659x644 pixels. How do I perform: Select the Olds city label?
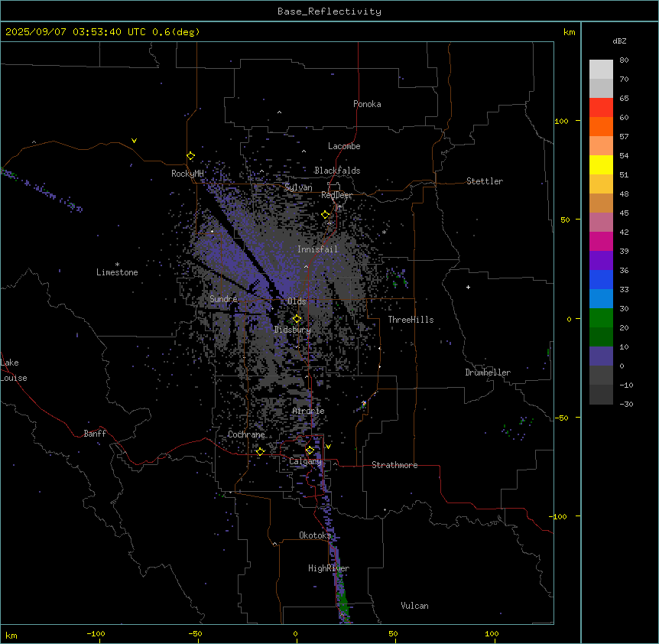click(x=297, y=301)
